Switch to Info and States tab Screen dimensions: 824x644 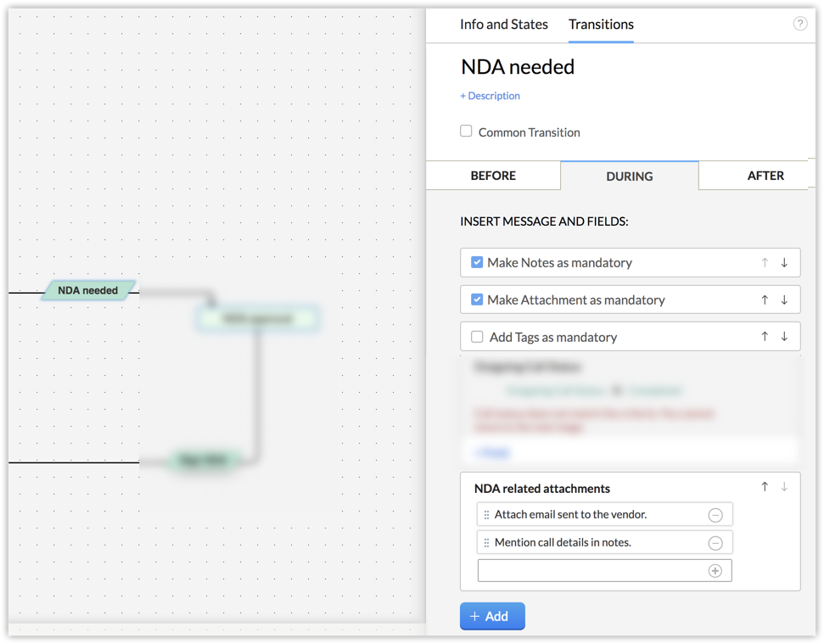[504, 25]
